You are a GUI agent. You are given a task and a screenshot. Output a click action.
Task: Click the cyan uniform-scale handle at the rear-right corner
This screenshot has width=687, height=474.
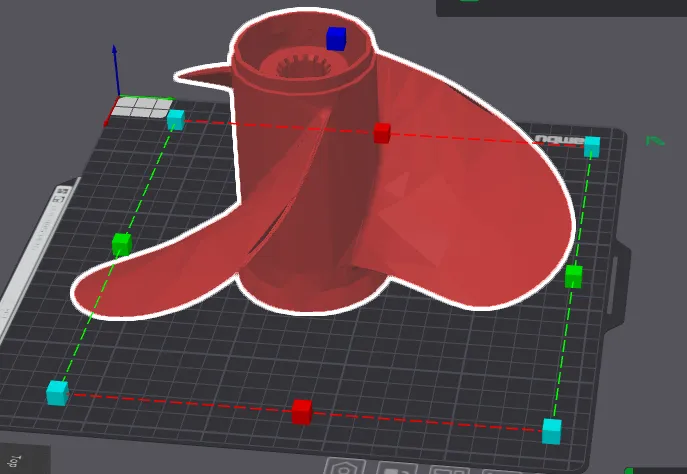tap(592, 147)
